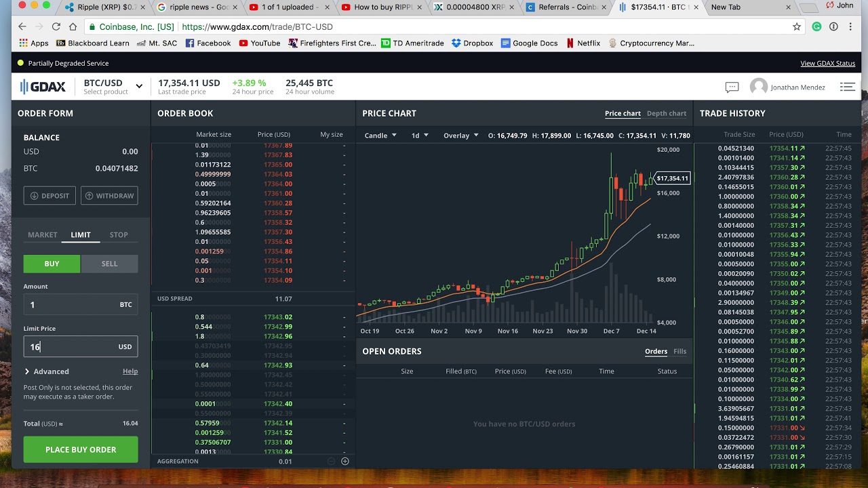
Task: Click the Limit Price USD input field
Action: [81, 346]
